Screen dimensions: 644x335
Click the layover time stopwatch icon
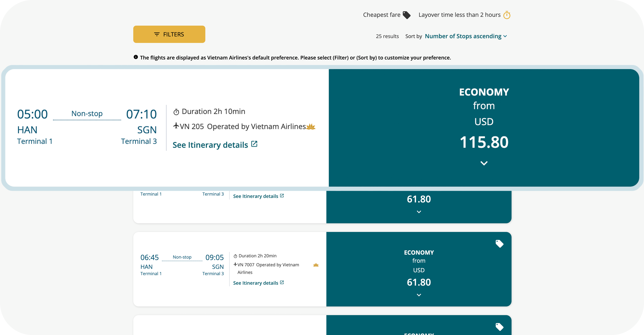point(507,15)
